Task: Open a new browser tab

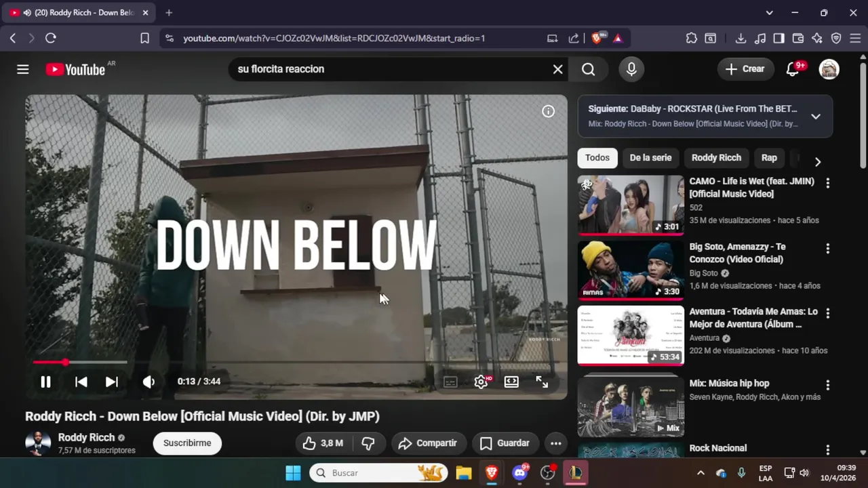Action: pyautogui.click(x=169, y=13)
